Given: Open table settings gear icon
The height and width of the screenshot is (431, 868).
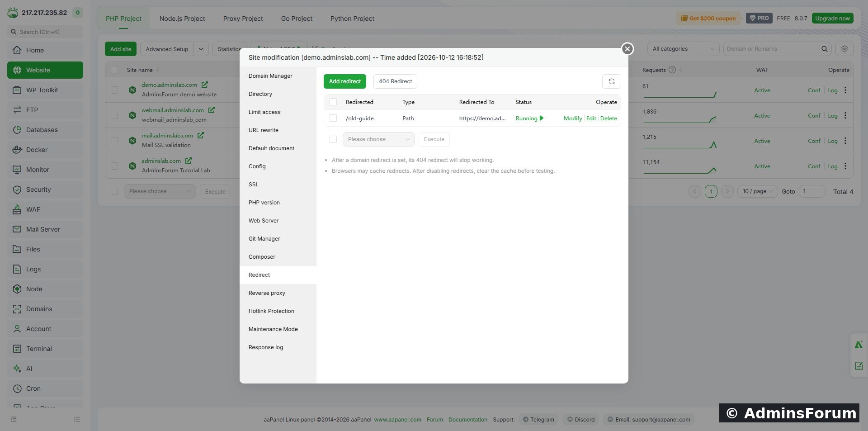Looking at the screenshot, I should point(844,49).
